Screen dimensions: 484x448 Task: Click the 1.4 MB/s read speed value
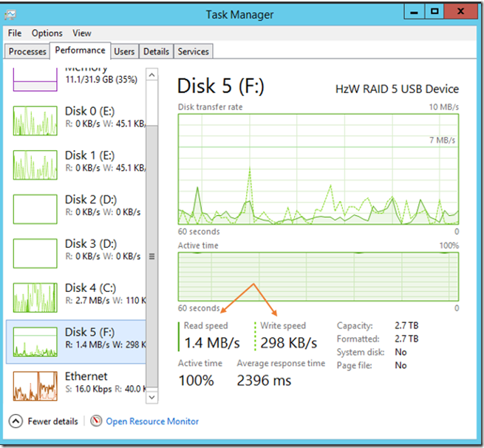point(212,343)
